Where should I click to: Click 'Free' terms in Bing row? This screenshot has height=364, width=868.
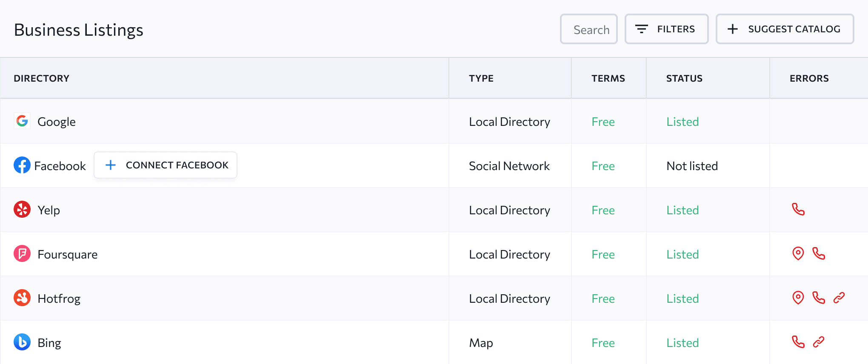point(603,343)
